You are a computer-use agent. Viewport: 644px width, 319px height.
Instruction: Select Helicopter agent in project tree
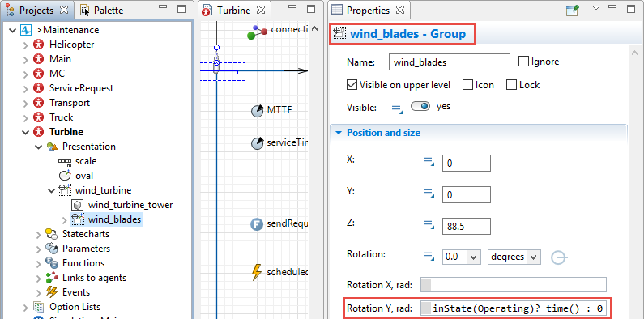tap(71, 45)
